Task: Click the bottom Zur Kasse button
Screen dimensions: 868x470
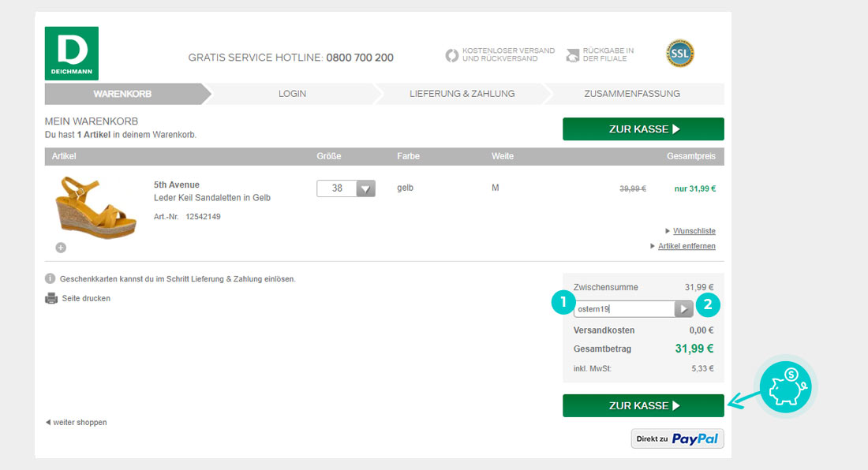Action: coord(643,405)
